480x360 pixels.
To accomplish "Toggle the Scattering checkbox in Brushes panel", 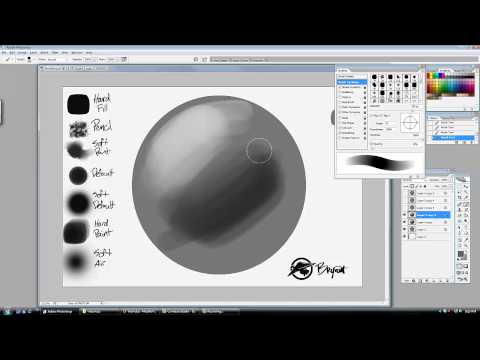I will coord(340,92).
